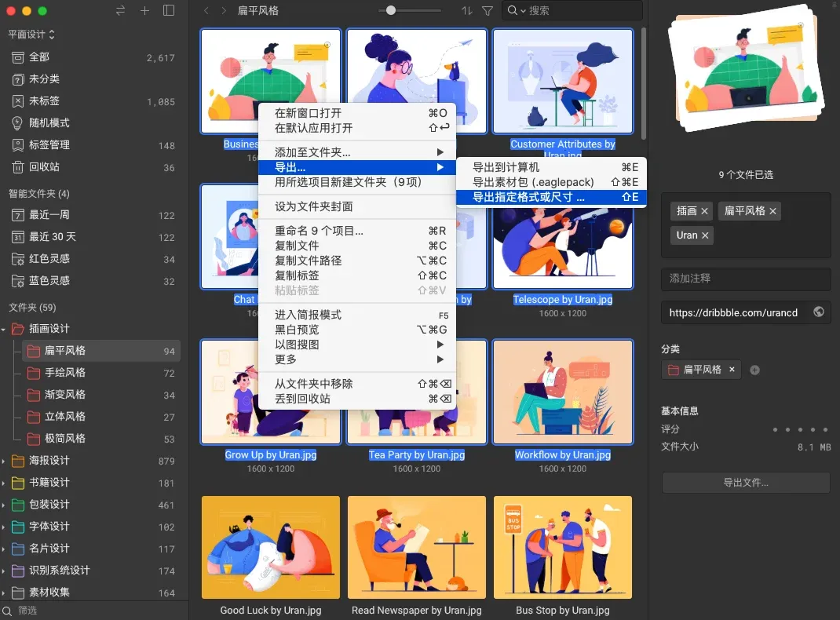Click the 添加注释 note field
Screen dimensions: 840x620
746,279
